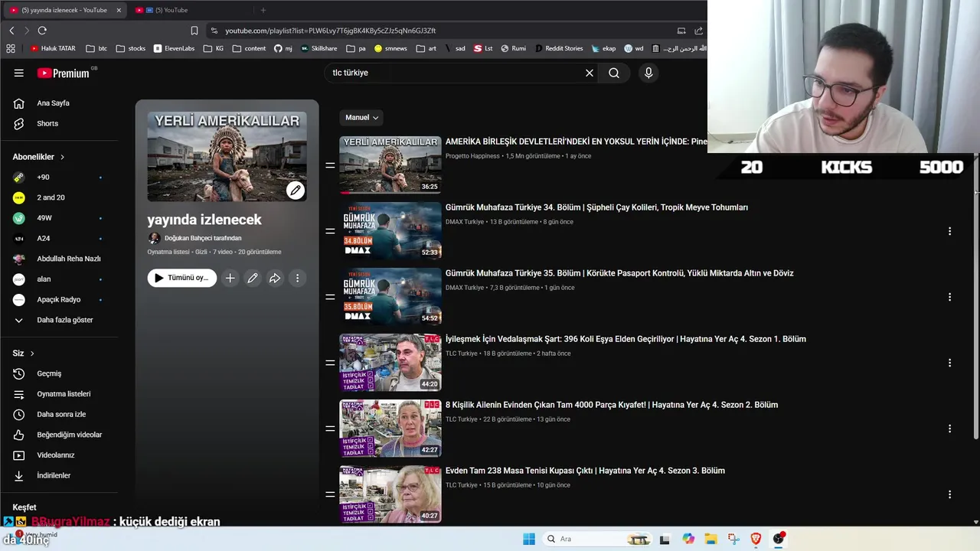Viewport: 980px width, 551px height.
Task: Click the YouTube Premium logo
Action: pyautogui.click(x=63, y=73)
